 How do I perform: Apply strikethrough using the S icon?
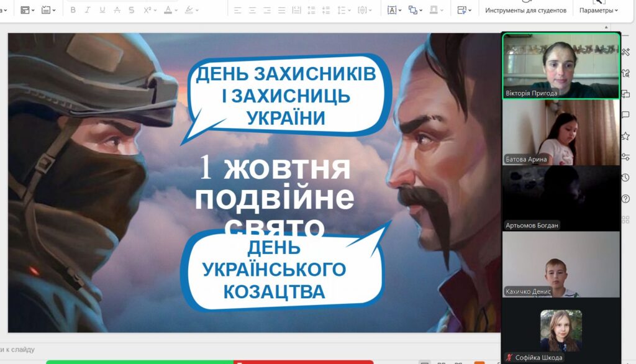tap(131, 10)
